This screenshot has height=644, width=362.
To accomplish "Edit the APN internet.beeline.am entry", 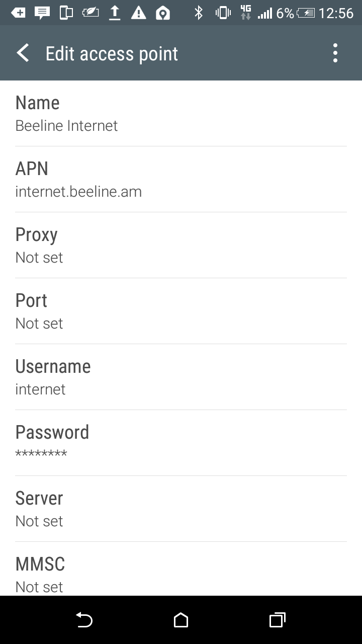I will click(x=181, y=180).
